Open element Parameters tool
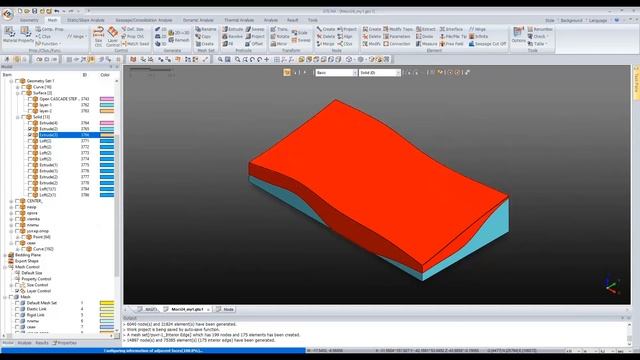640x360 pixels. [397, 36]
